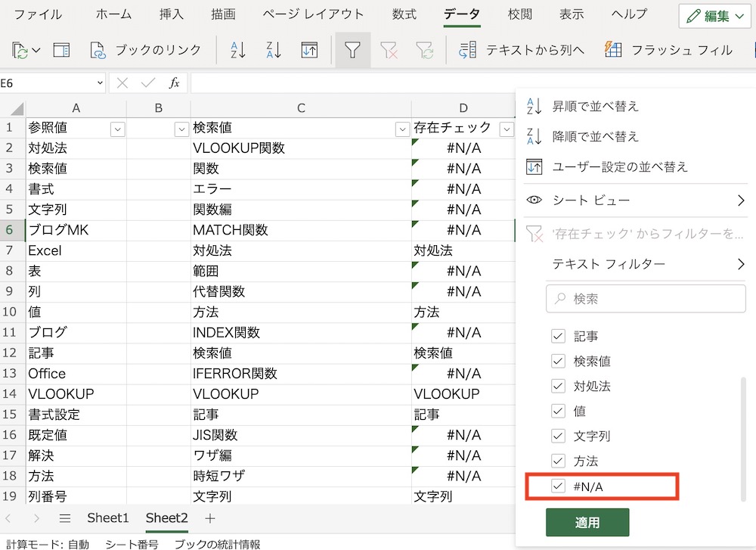Click the formula bar input area
Viewport: 756px width, 550px height.
[x=473, y=83]
